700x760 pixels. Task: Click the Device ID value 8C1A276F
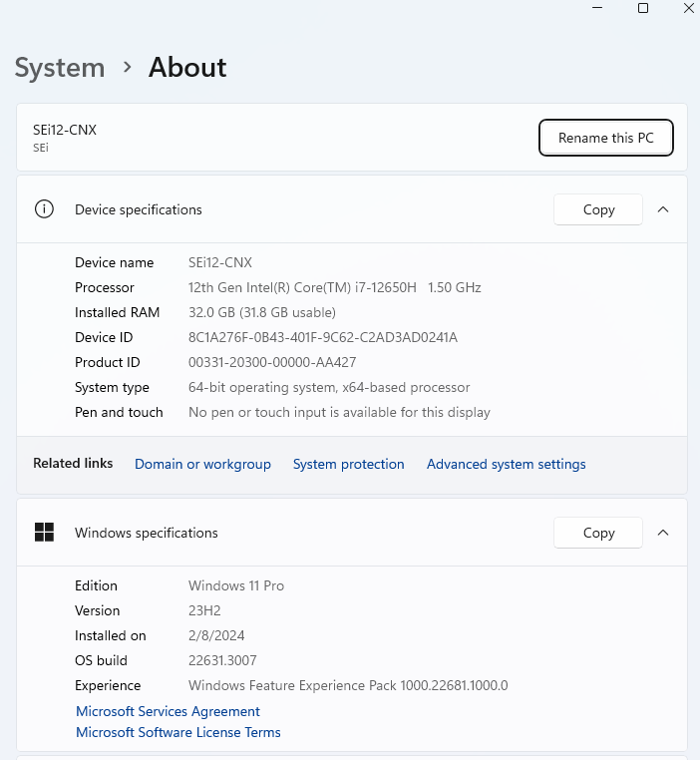(323, 337)
